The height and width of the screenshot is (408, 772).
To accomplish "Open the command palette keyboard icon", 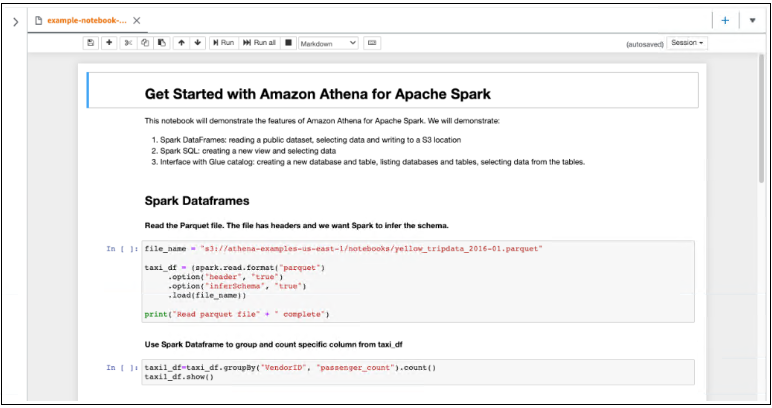I will [x=372, y=43].
